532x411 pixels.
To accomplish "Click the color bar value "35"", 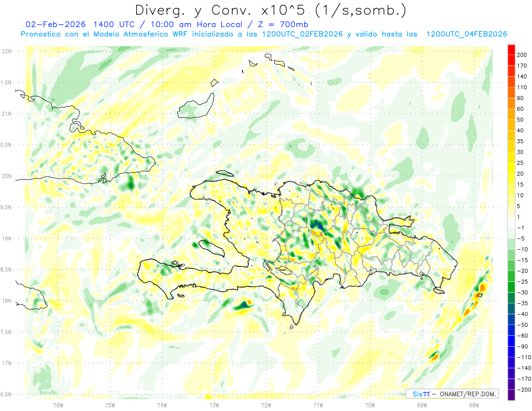I will (520, 141).
